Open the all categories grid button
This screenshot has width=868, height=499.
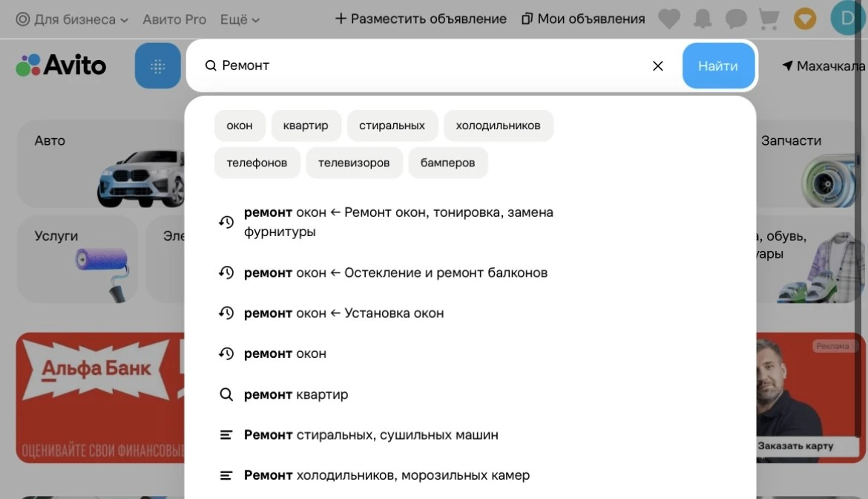[158, 66]
